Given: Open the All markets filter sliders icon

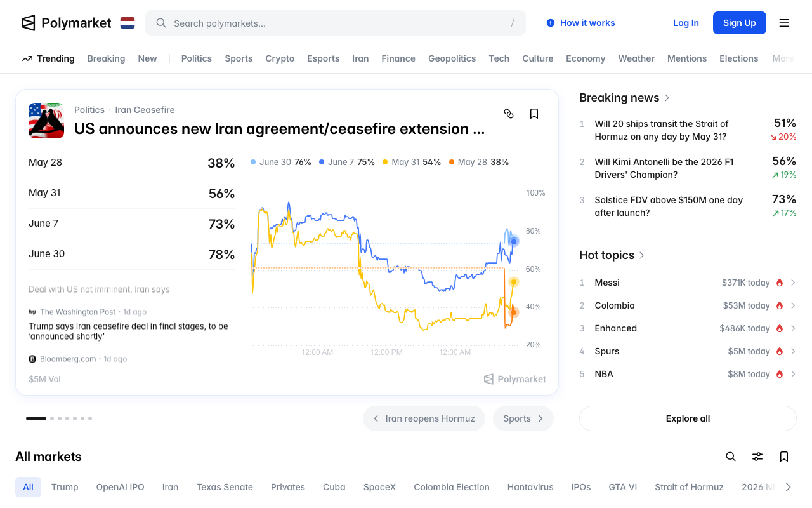Looking at the screenshot, I should point(757,457).
